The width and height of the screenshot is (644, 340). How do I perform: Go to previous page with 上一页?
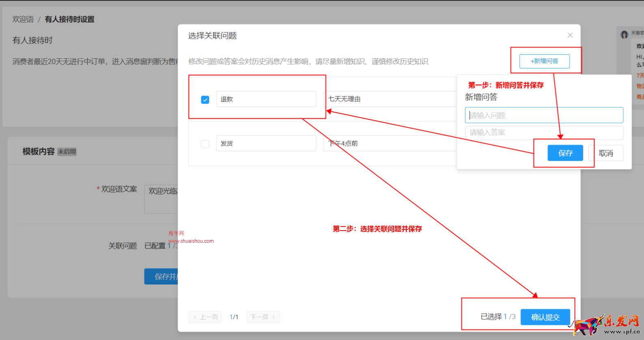tap(205, 317)
